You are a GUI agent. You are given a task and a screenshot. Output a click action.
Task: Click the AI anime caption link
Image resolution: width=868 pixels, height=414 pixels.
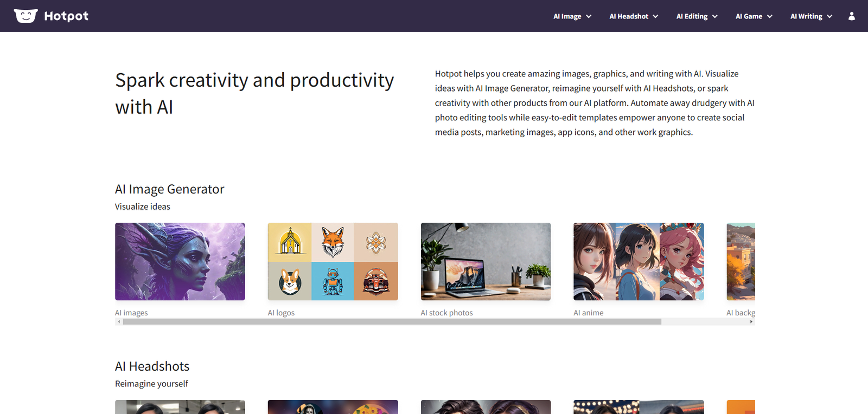[x=588, y=313]
